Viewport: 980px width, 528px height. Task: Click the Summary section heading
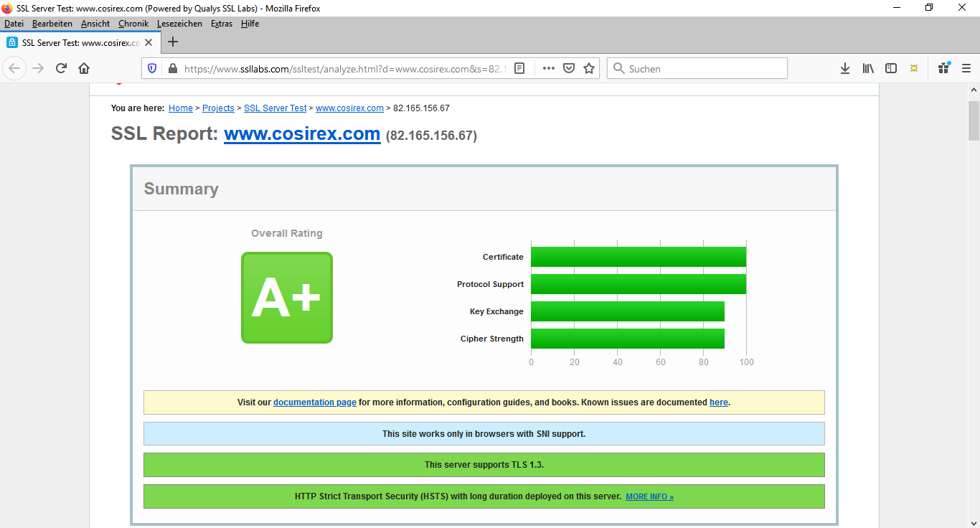point(182,189)
